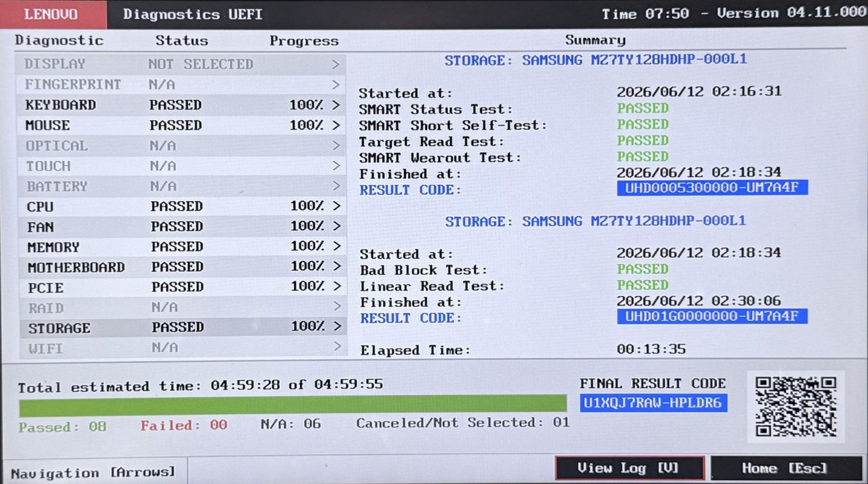868x484 pixels.
Task: Select the TOUCH diagnostic name
Action: point(48,166)
